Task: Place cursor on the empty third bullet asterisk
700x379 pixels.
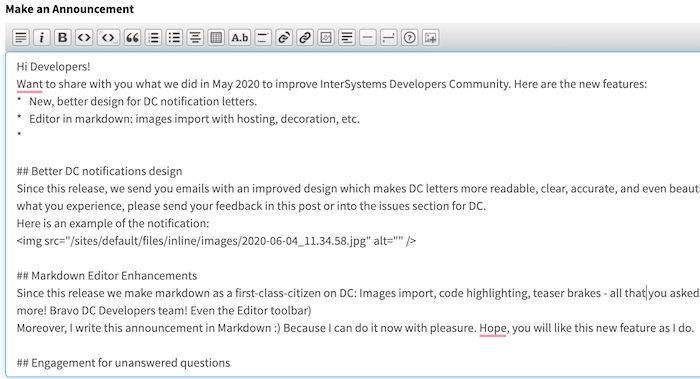Action: pyautogui.click(x=19, y=134)
